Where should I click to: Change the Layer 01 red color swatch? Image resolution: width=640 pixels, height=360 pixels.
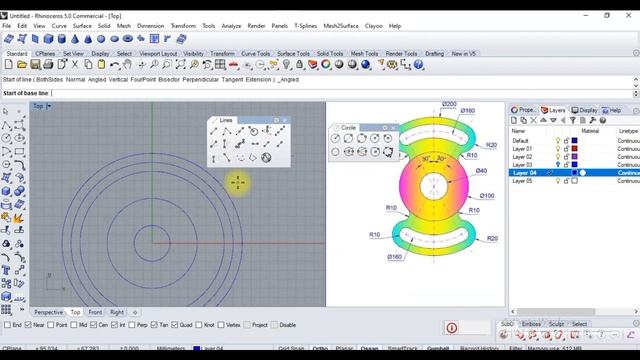(575, 149)
